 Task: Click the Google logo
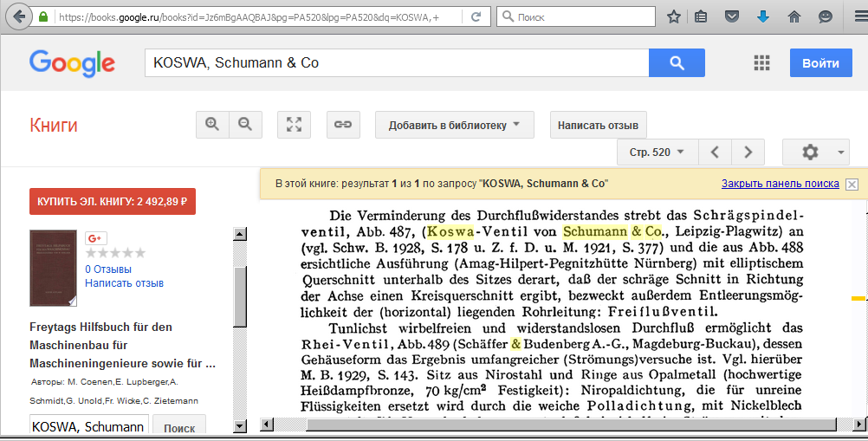72,63
